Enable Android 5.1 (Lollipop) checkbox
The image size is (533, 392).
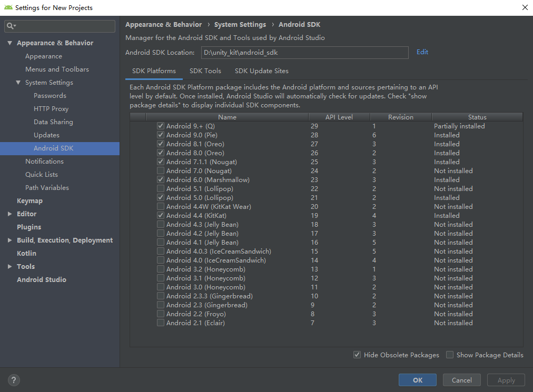pyautogui.click(x=161, y=188)
